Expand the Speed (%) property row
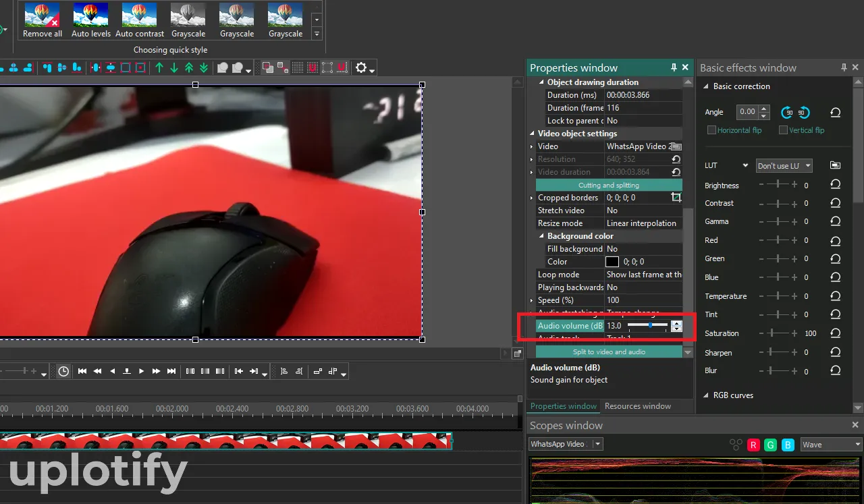This screenshot has height=504, width=864. click(x=532, y=300)
